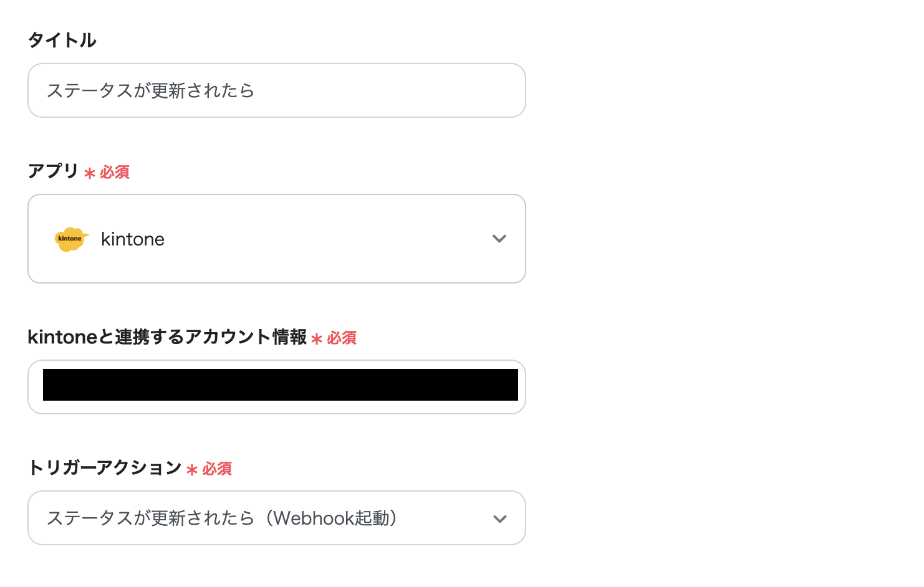Click the kintoneと連携するアカウント情報 label
924x587 pixels.
pos(167,337)
